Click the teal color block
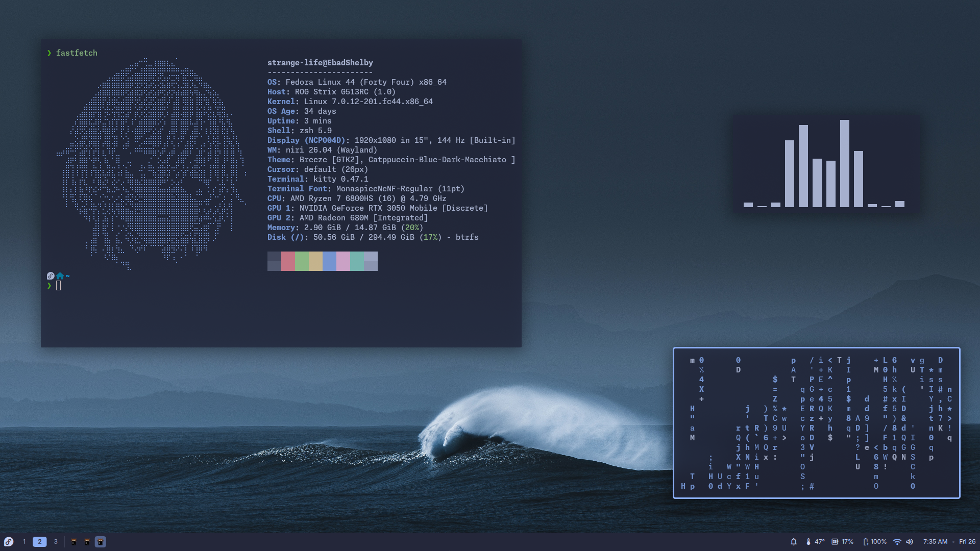 (x=357, y=261)
